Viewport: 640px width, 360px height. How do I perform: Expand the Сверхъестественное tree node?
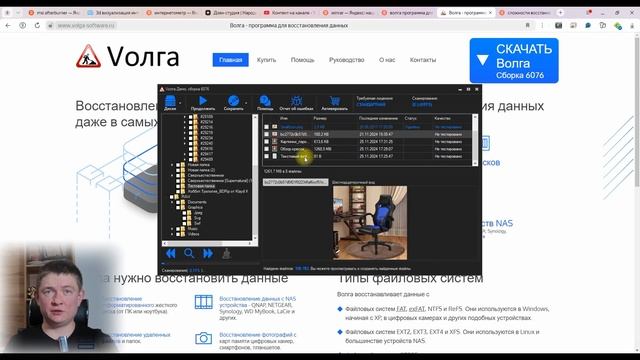point(172,175)
